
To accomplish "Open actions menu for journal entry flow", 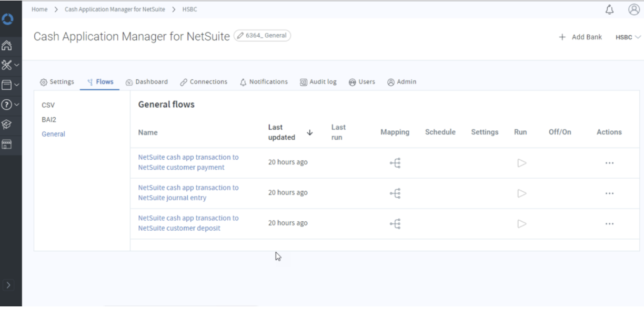I will 609,194.
